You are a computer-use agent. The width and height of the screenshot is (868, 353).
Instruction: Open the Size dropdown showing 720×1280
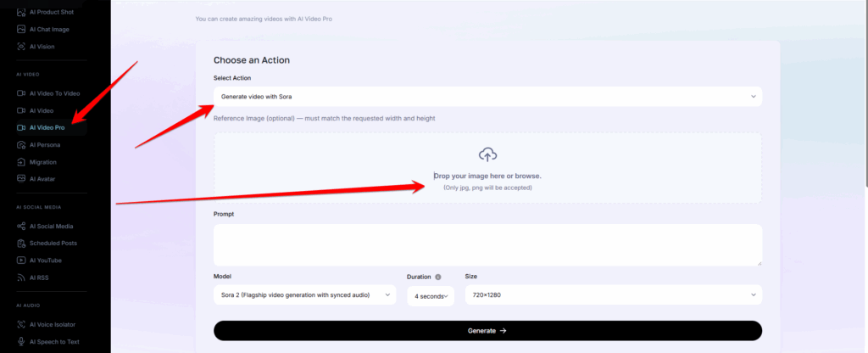tap(613, 294)
